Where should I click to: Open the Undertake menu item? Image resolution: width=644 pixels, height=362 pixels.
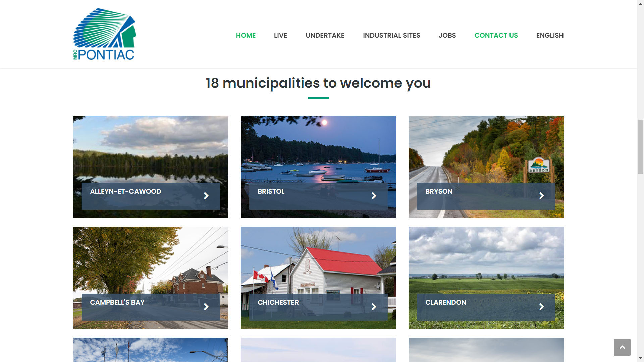[x=325, y=35]
